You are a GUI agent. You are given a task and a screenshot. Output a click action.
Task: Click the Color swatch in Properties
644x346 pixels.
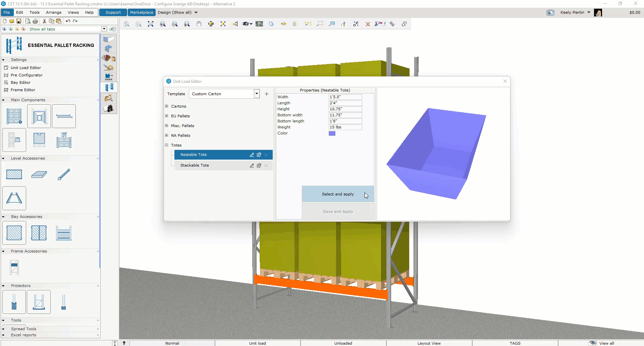[332, 133]
